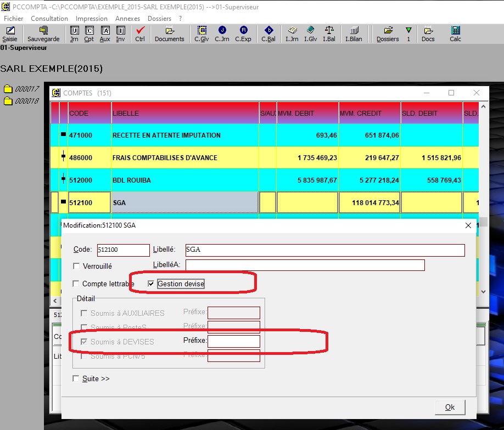Toggle the Compte lettrable checkbox
504x430 pixels.
tap(76, 284)
